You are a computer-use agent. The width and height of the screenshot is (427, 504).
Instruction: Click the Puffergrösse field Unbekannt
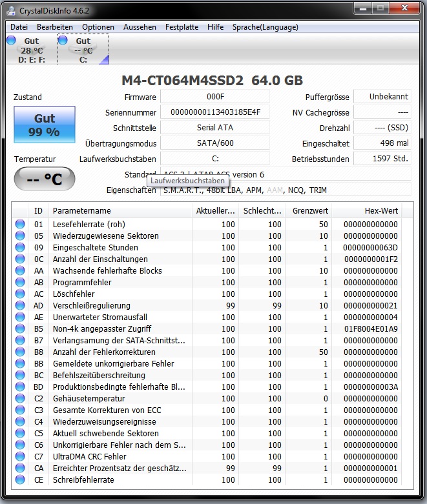click(x=382, y=96)
